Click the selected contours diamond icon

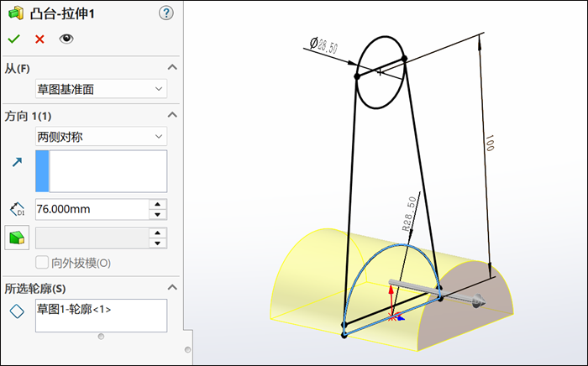pos(17,312)
